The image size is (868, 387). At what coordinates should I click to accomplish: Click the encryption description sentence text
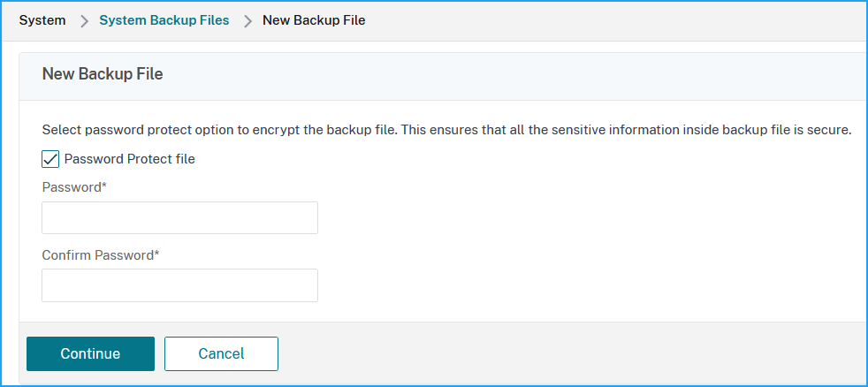click(446, 131)
